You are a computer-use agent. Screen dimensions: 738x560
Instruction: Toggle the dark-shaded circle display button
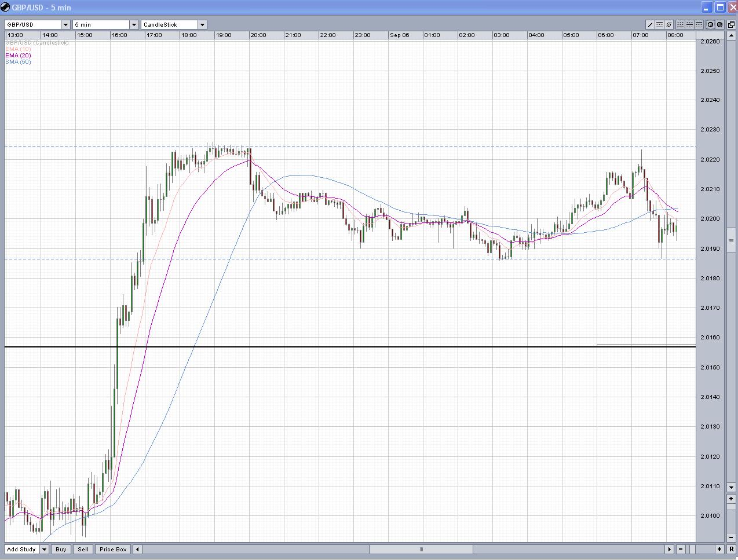[x=720, y=24]
